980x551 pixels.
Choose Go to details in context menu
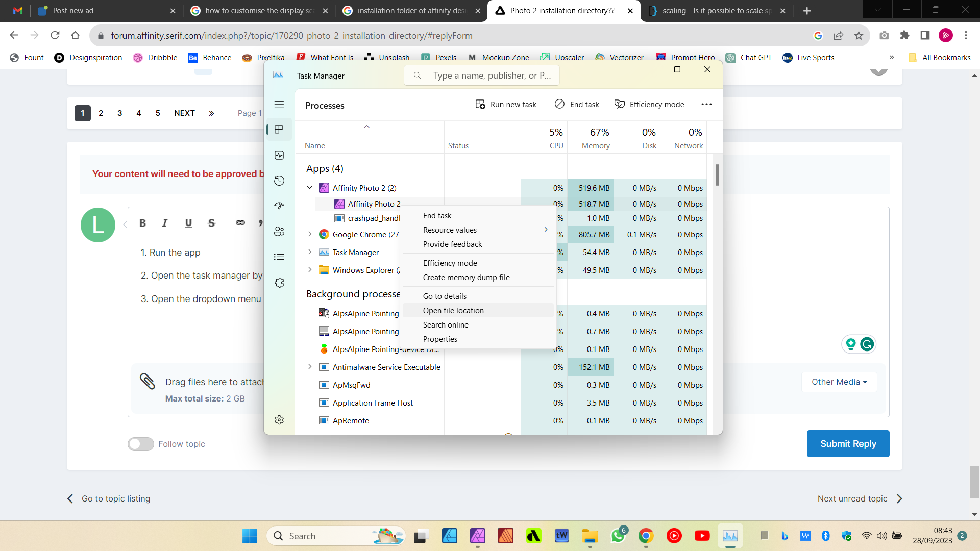(x=445, y=296)
